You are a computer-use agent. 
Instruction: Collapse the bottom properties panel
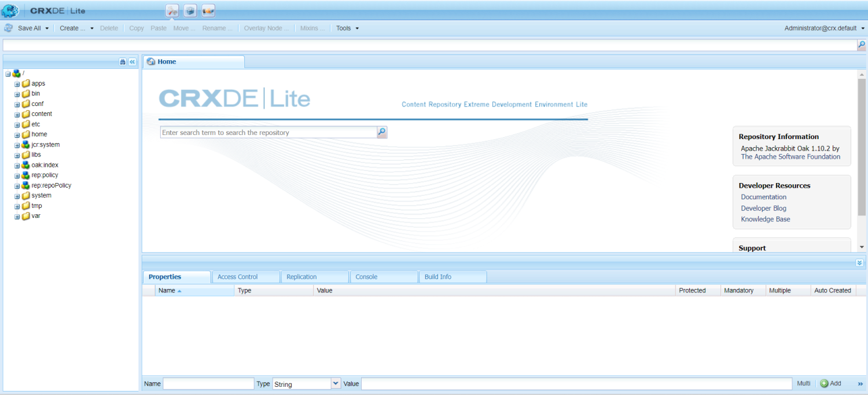859,262
